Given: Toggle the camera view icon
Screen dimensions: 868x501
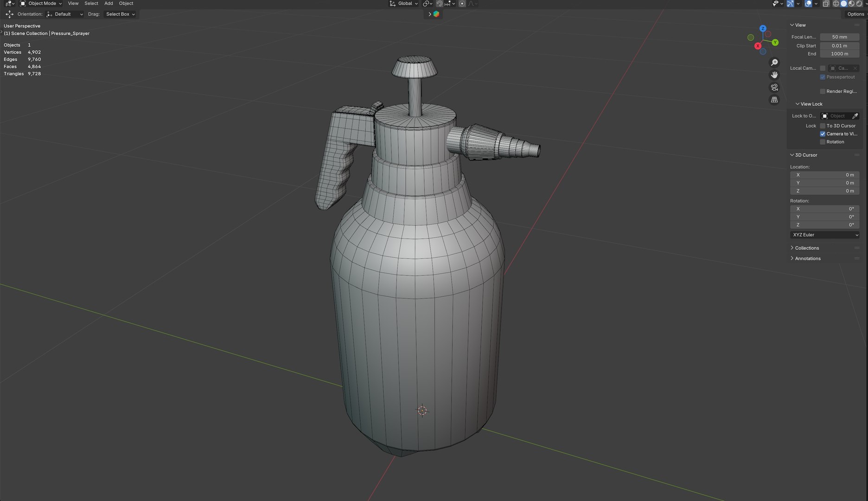Looking at the screenshot, I should tap(774, 88).
